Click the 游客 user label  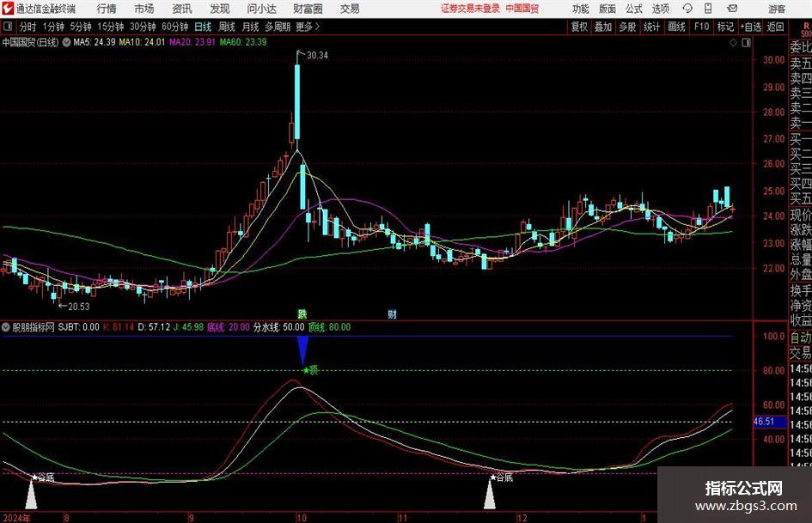click(777, 9)
